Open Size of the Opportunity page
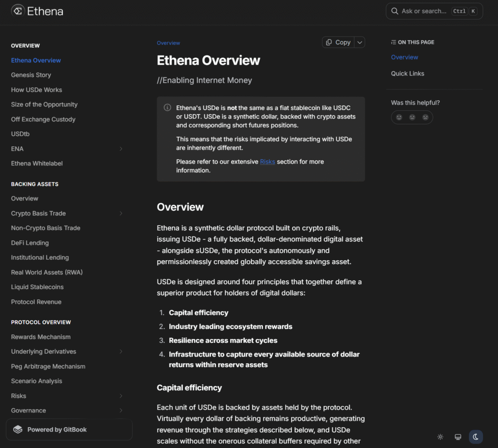Image resolution: width=498 pixels, height=448 pixels. pos(44,105)
